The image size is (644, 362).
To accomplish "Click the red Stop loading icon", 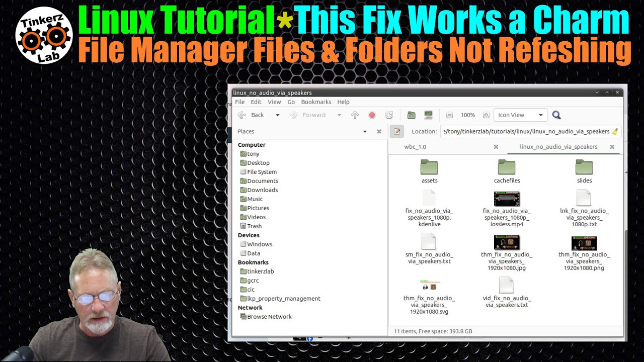I will click(x=372, y=115).
